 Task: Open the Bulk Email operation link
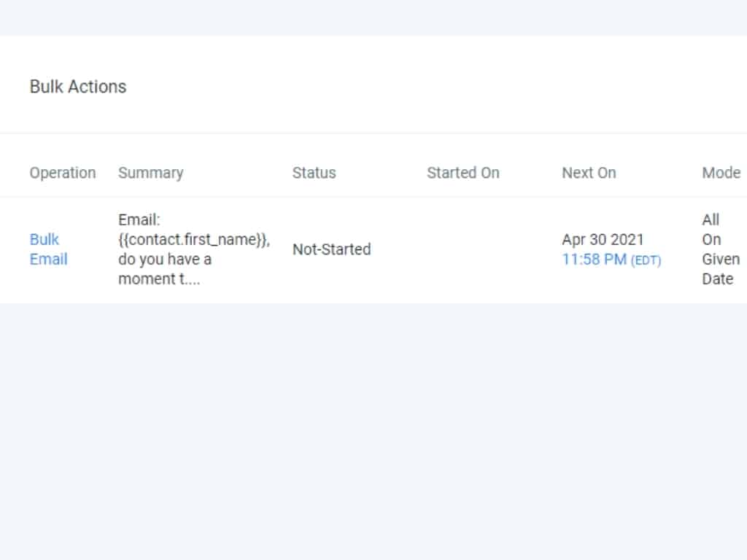48,249
